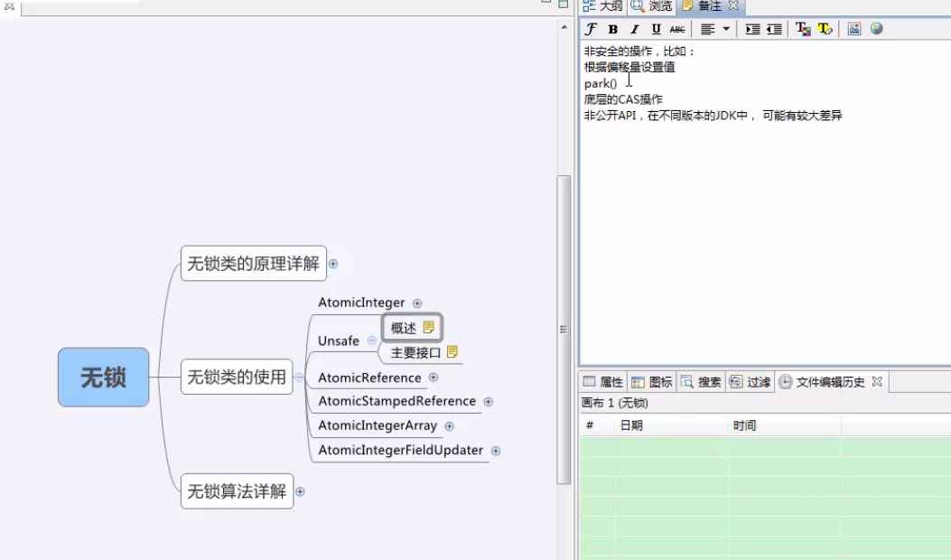Close the 文件编辑历史 tab

point(877,382)
